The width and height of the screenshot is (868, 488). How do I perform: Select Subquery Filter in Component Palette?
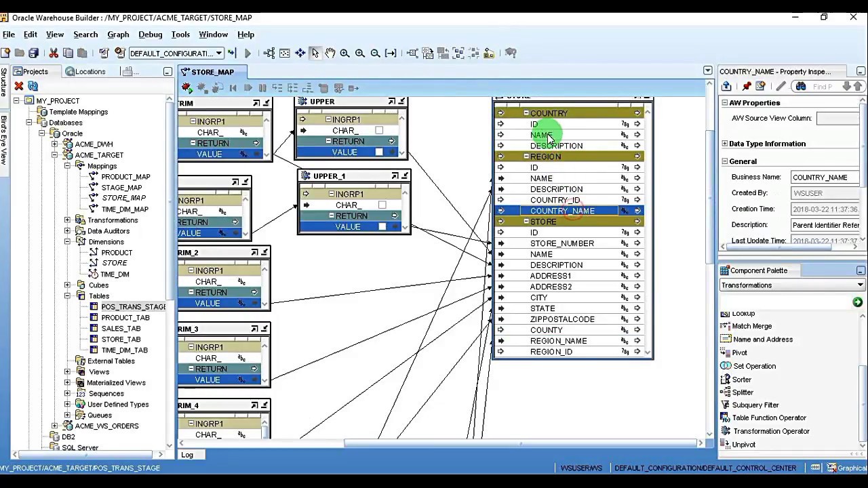click(755, 405)
